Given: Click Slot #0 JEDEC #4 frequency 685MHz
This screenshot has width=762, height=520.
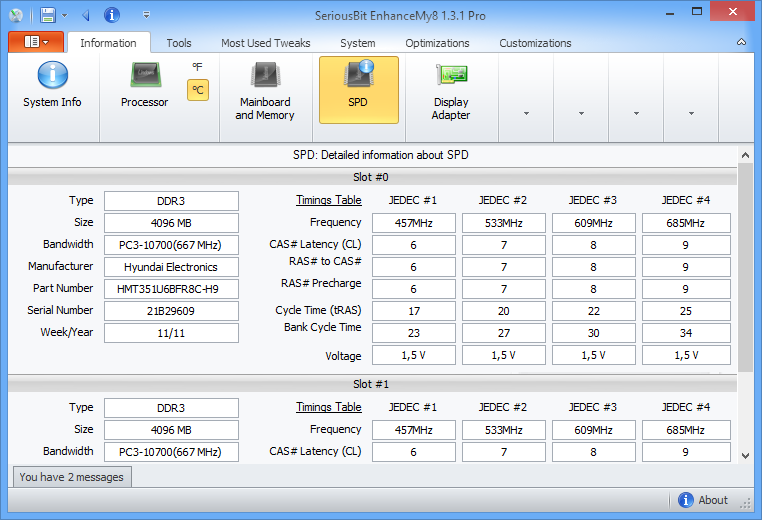Looking at the screenshot, I should (x=686, y=223).
